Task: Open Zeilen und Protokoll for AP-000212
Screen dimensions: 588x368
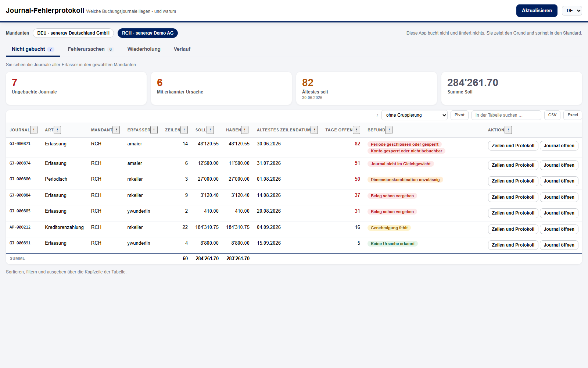Action: point(513,229)
